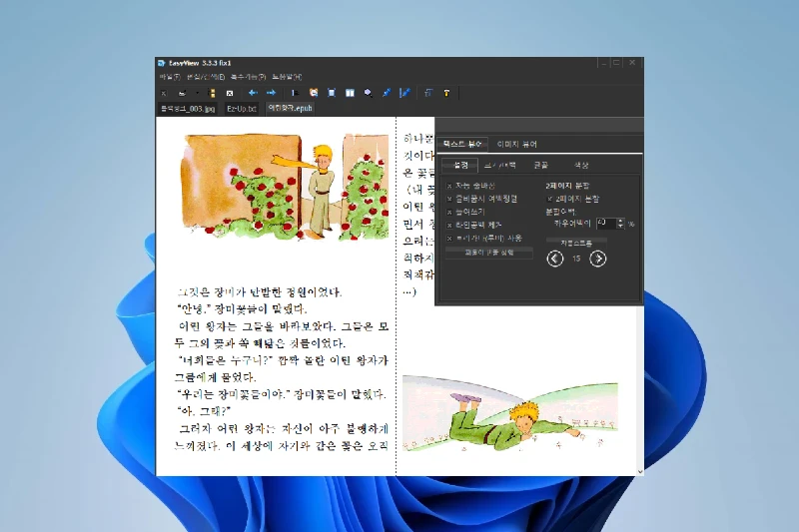Open the 색상 sub-tab

pyautogui.click(x=581, y=165)
